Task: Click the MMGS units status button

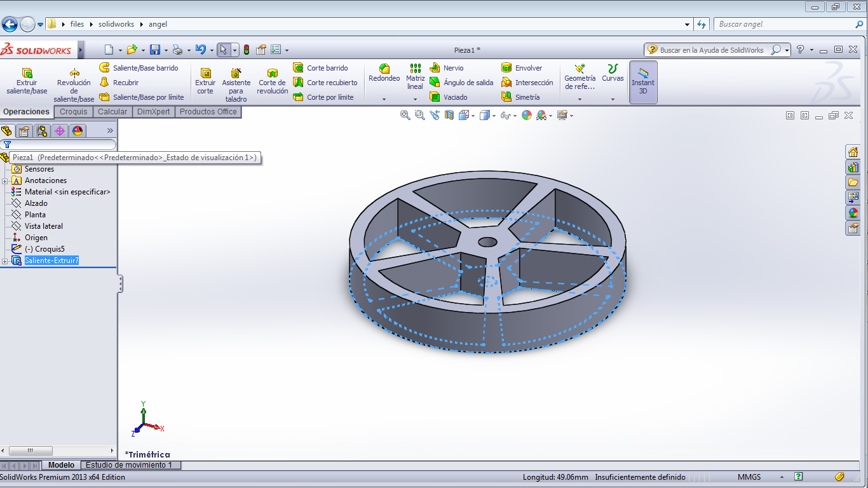Action: point(749,477)
